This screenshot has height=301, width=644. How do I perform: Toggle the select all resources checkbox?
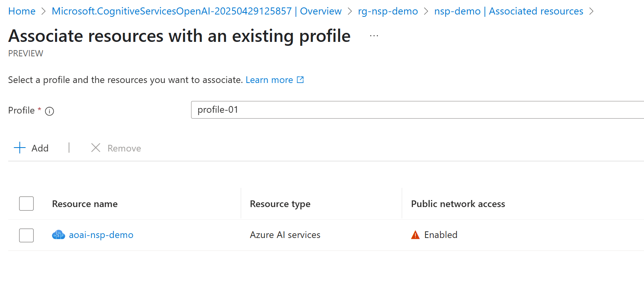coord(26,204)
